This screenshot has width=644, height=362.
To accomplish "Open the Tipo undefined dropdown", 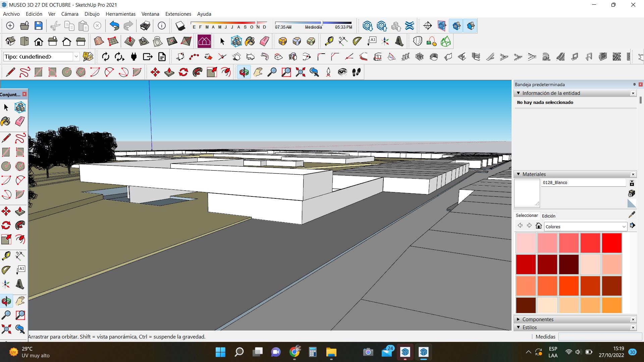I will tap(76, 57).
